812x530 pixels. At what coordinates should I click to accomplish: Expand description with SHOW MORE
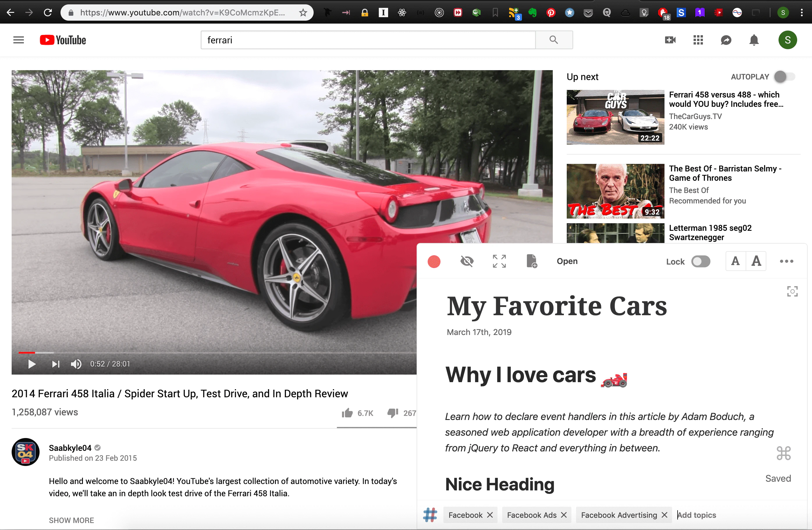click(71, 520)
